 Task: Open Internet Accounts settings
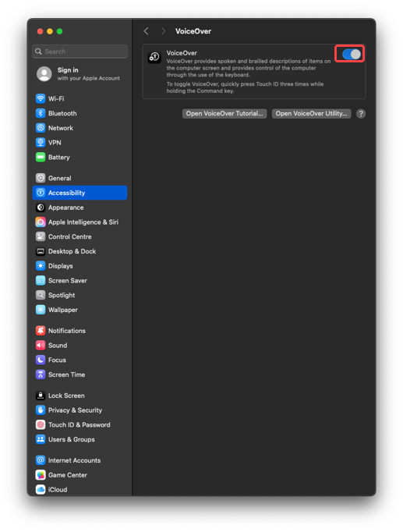80,460
